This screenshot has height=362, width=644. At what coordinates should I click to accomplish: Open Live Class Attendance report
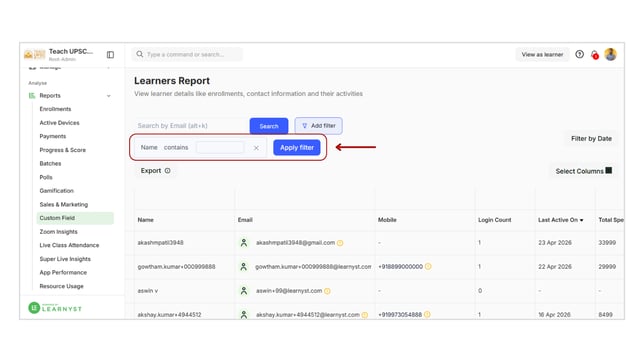coord(69,245)
